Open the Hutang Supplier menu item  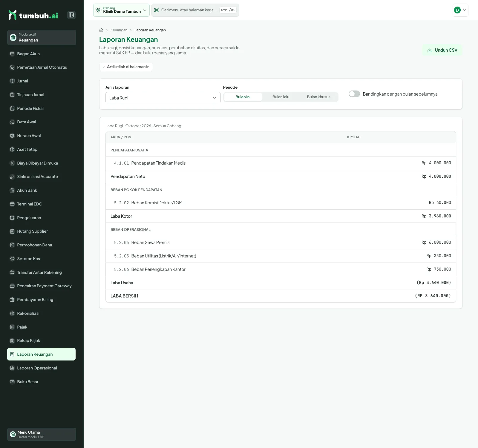pos(42,231)
